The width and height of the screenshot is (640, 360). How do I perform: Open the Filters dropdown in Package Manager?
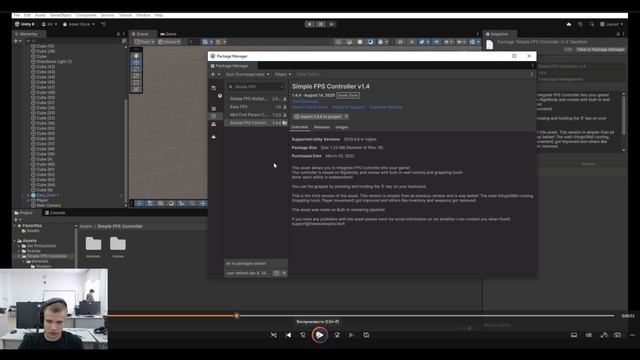coord(282,74)
